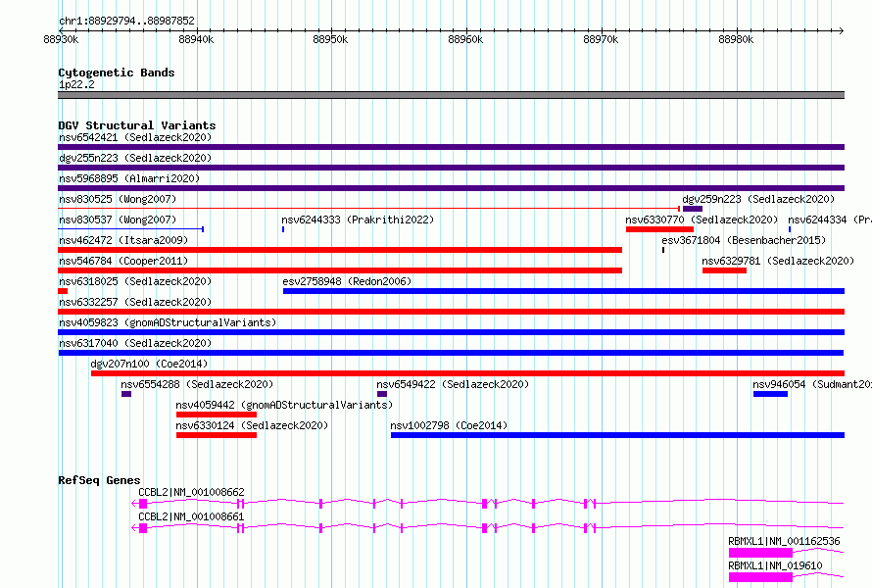Open gene CCBL2|NM_001008661 label

click(x=191, y=516)
